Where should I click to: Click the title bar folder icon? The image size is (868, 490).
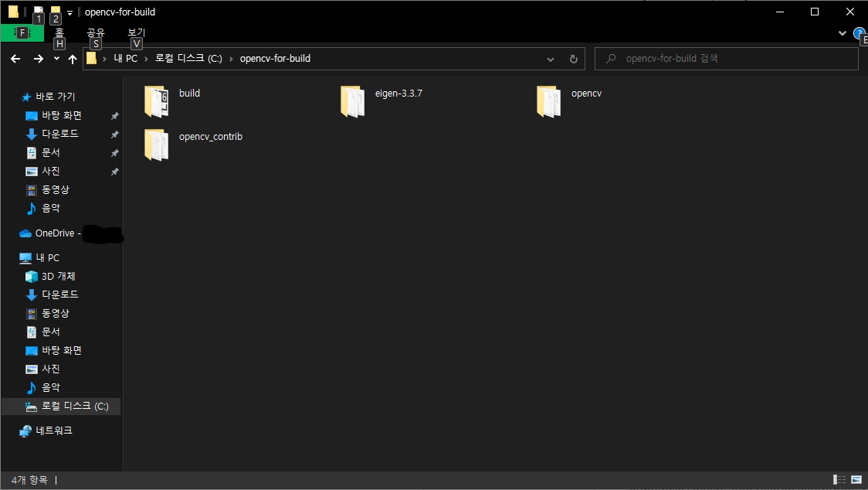click(13, 12)
